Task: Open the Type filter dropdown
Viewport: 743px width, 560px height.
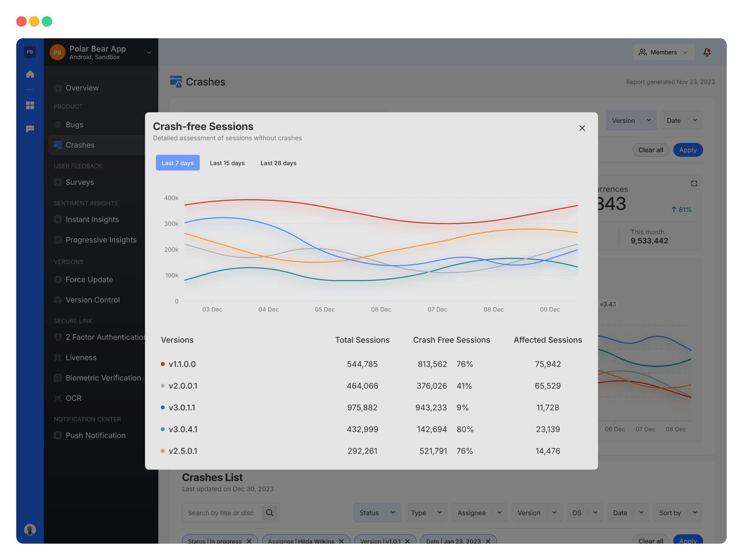Action: (x=426, y=513)
